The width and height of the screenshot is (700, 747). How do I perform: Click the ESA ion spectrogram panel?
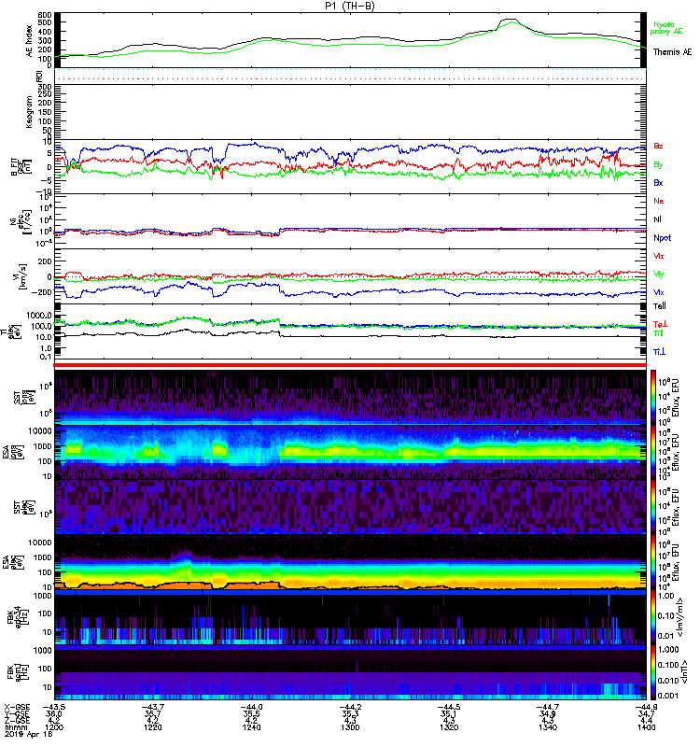(x=350, y=452)
